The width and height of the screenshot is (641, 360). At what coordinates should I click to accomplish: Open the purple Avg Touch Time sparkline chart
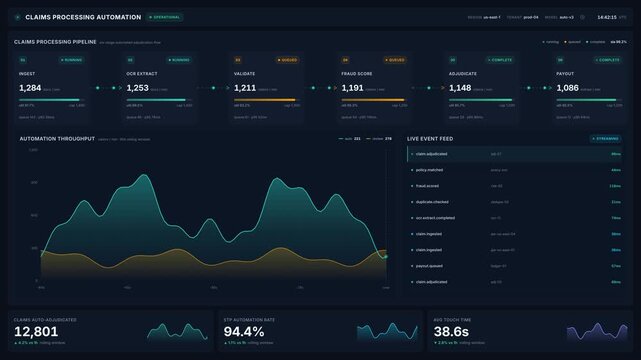point(597,331)
